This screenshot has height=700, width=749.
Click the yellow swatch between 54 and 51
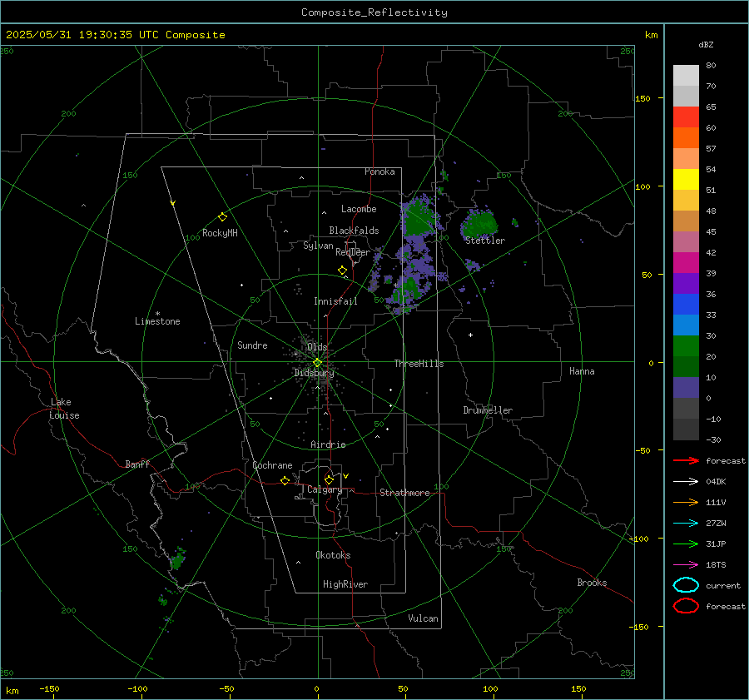pos(686,179)
